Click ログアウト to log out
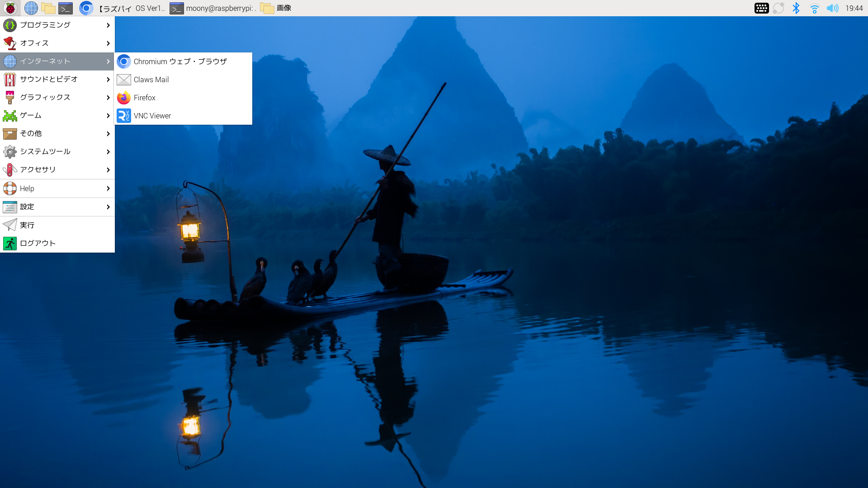The height and width of the screenshot is (488, 868). click(38, 243)
